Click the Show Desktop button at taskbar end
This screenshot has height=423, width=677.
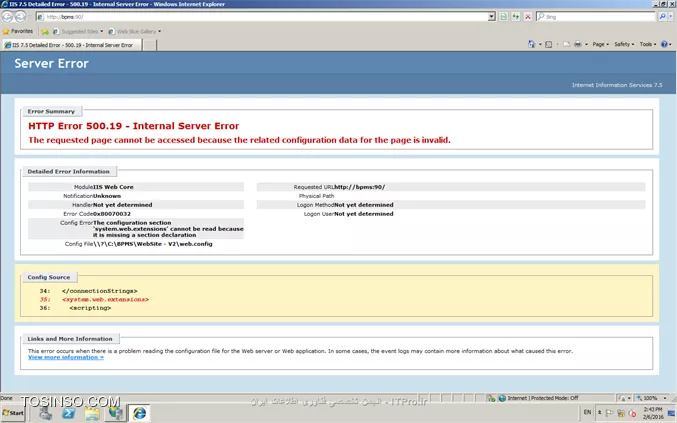[x=671, y=413]
